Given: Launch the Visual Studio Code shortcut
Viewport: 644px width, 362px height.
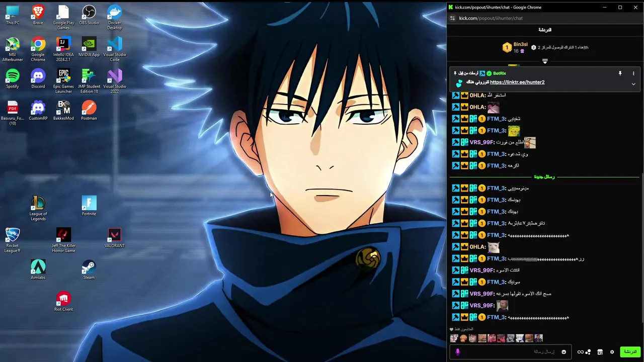Looking at the screenshot, I should point(115,49).
